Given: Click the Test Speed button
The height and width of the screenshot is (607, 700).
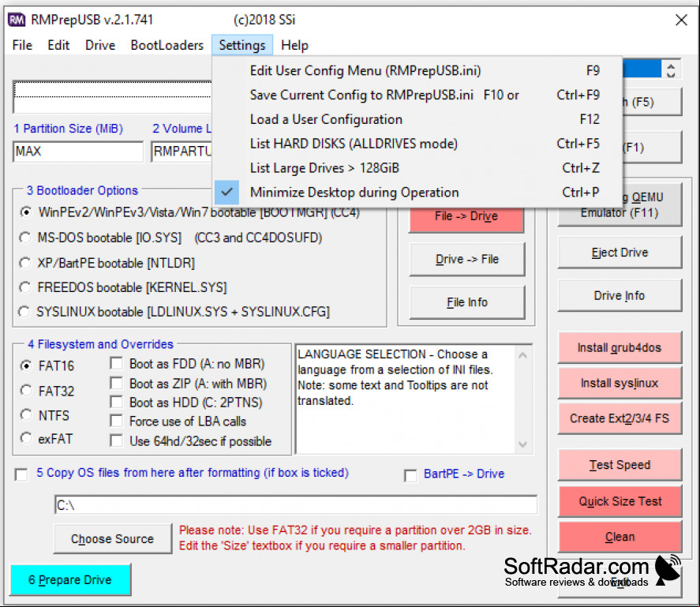Looking at the screenshot, I should click(x=620, y=465).
